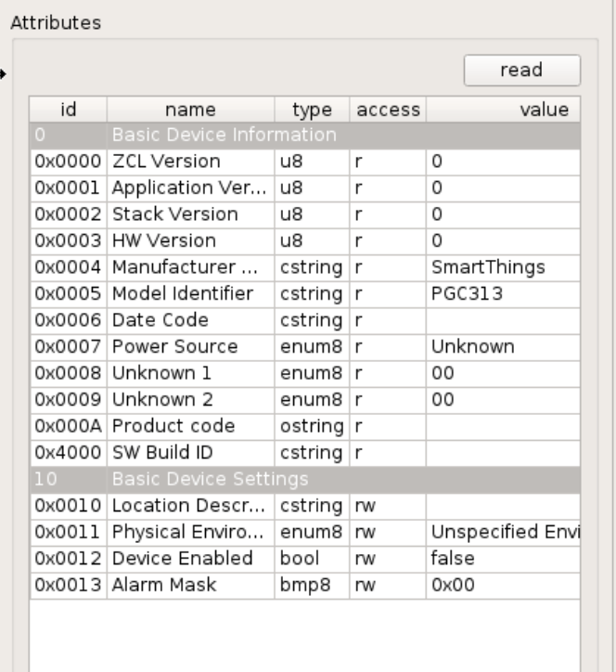Click the 0x0013 id cell
This screenshot has height=672, width=616.
pos(68,586)
